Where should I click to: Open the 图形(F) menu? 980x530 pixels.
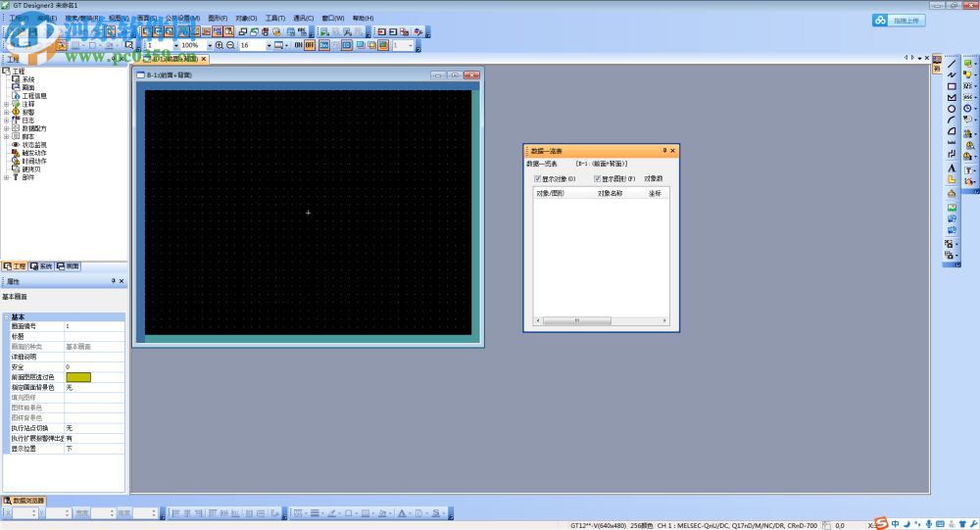218,19
